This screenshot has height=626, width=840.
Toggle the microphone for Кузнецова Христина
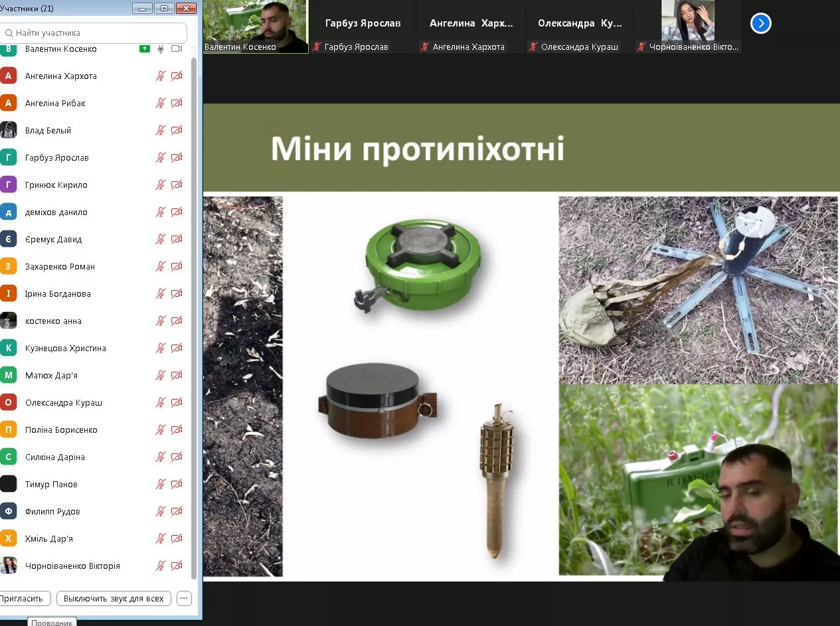161,349
